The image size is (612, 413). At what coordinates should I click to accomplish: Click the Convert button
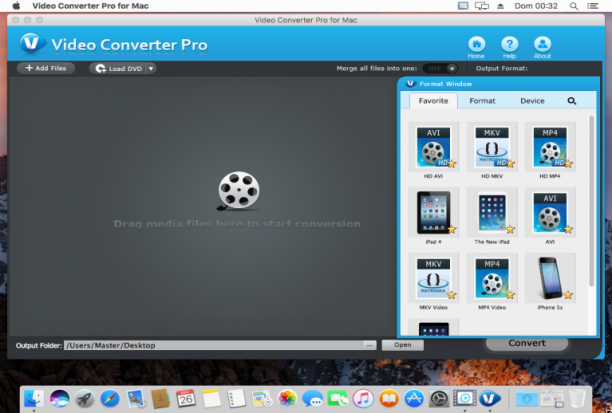527,343
